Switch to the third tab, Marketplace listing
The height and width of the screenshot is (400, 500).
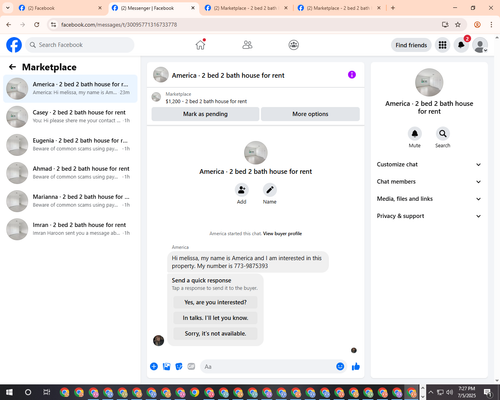[246, 8]
